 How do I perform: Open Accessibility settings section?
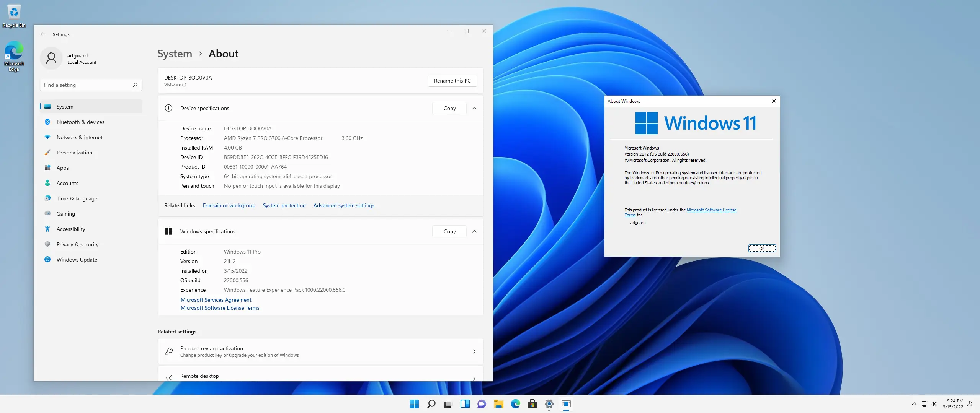click(x=71, y=229)
